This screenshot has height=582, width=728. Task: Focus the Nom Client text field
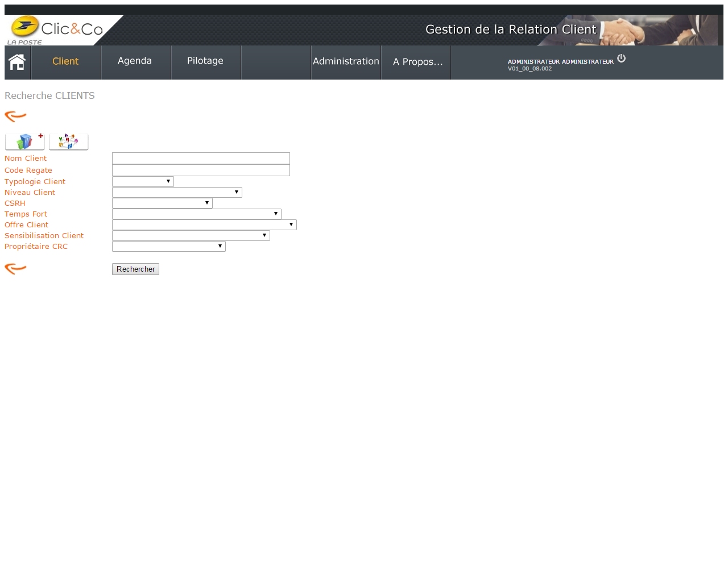click(201, 159)
